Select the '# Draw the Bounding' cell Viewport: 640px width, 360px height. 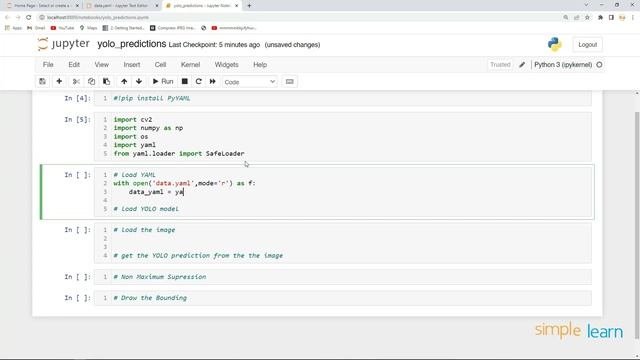tap(342, 298)
